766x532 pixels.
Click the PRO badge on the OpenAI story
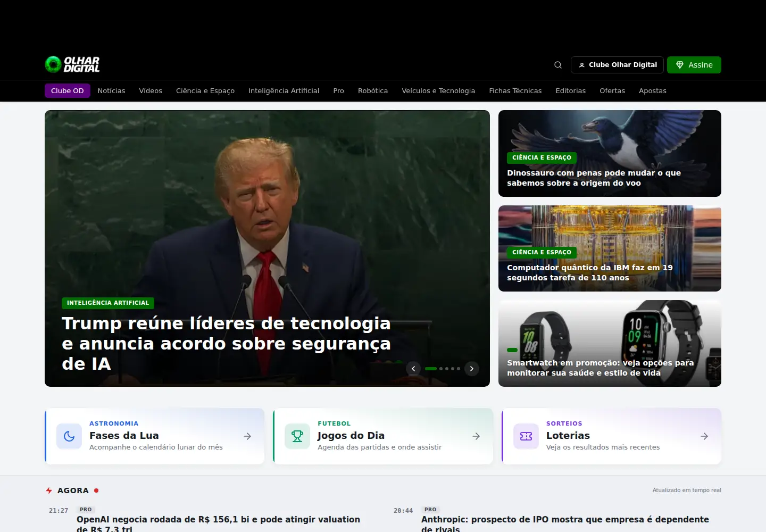point(86,510)
